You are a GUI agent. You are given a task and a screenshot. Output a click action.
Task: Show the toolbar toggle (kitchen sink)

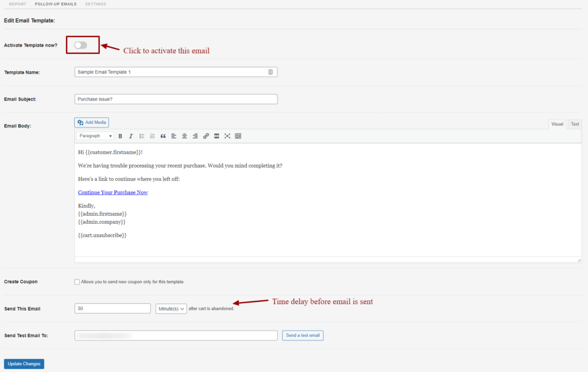coord(238,136)
